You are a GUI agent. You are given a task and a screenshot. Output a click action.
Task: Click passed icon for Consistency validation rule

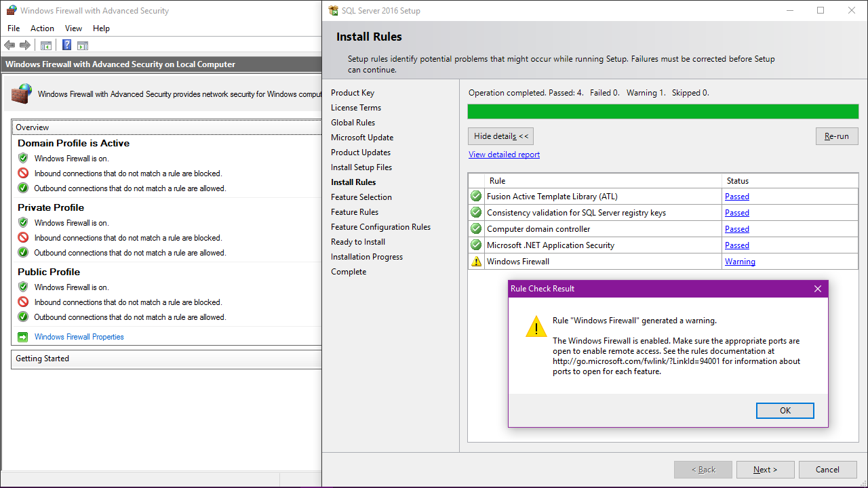[476, 213]
